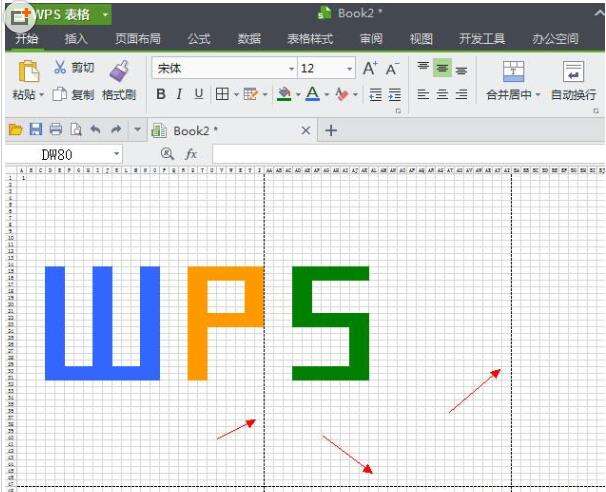The width and height of the screenshot is (606, 492).
Task: Align text to top
Action: pyautogui.click(x=423, y=66)
